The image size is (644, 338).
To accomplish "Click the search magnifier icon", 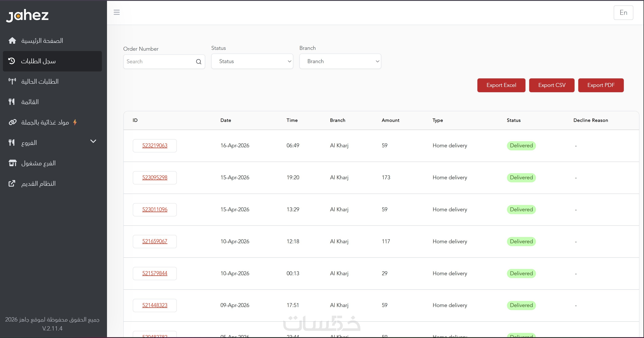I will [199, 62].
